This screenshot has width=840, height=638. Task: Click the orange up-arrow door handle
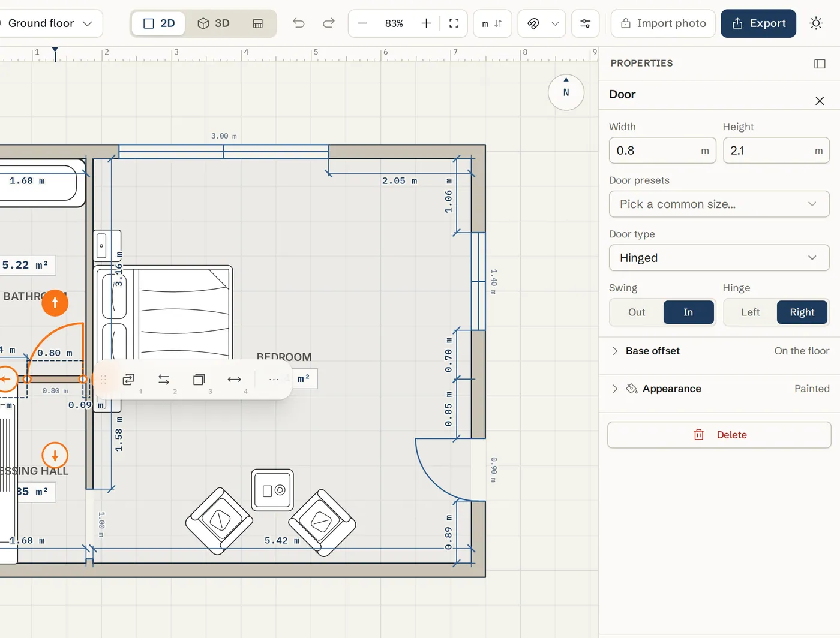pos(55,303)
